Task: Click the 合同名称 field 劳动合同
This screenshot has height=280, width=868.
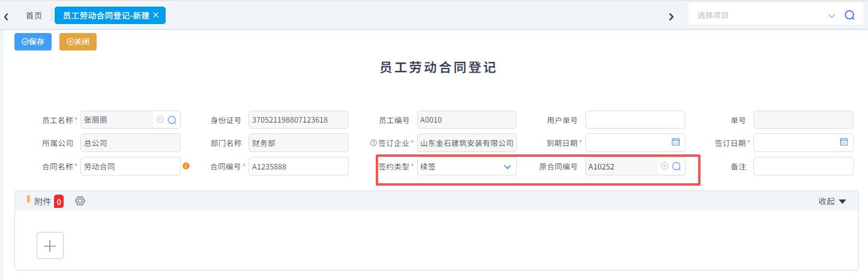Action: point(130,166)
